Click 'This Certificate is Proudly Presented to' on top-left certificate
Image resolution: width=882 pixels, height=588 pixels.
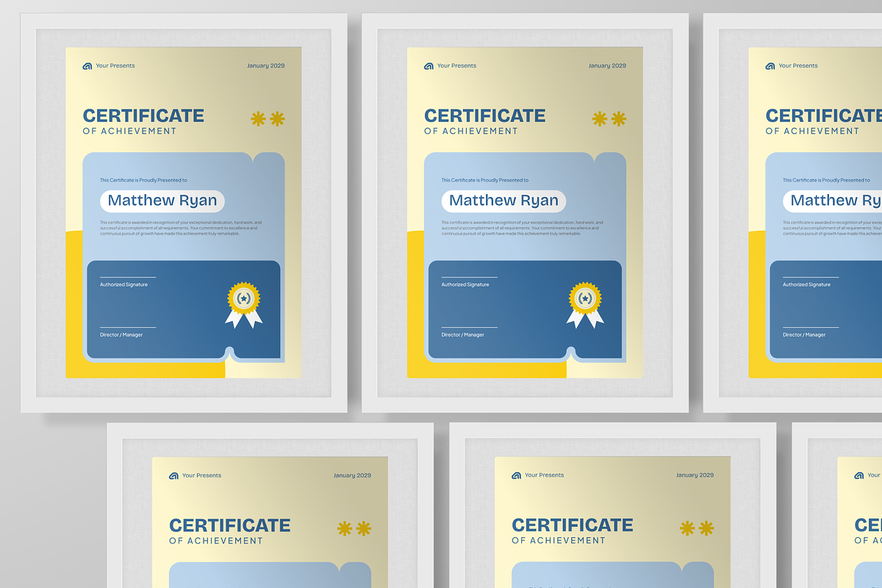coord(143,180)
